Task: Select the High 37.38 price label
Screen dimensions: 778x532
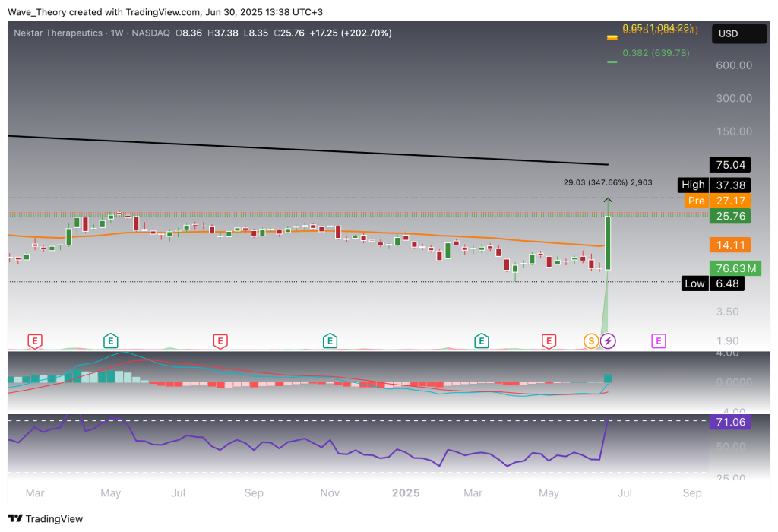Action: tap(714, 185)
